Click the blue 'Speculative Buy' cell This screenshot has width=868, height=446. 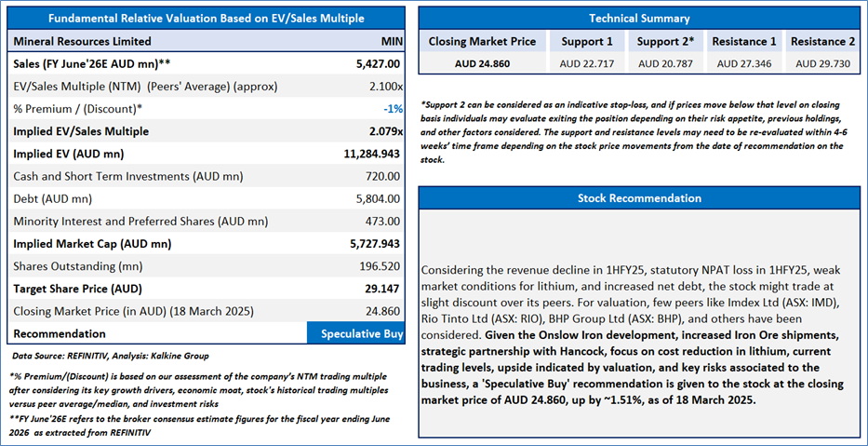pos(356,333)
